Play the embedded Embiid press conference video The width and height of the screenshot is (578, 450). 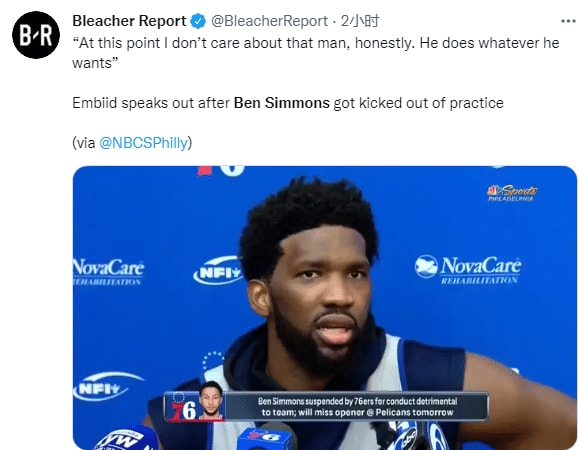pos(324,307)
